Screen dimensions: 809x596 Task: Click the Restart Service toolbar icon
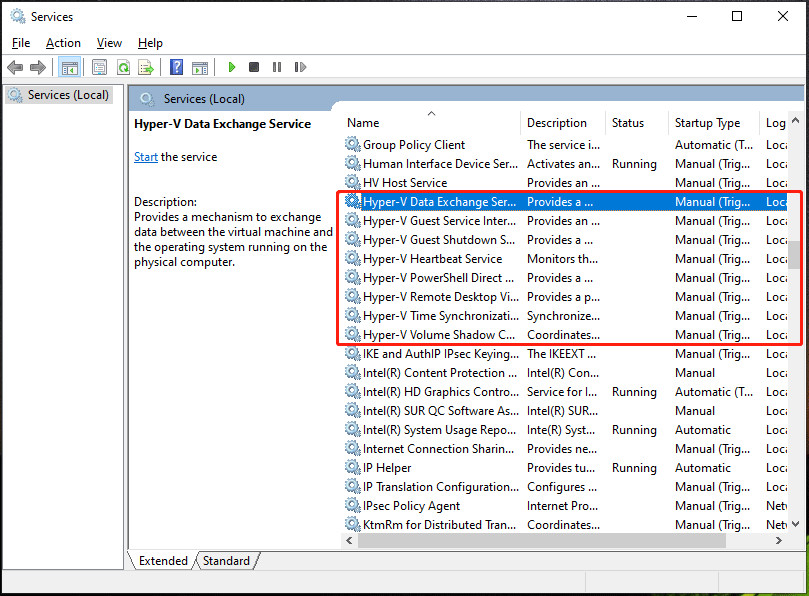click(300, 67)
